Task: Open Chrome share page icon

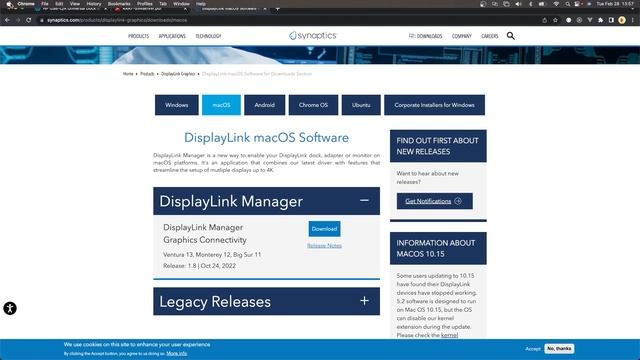Action: pyautogui.click(x=544, y=20)
